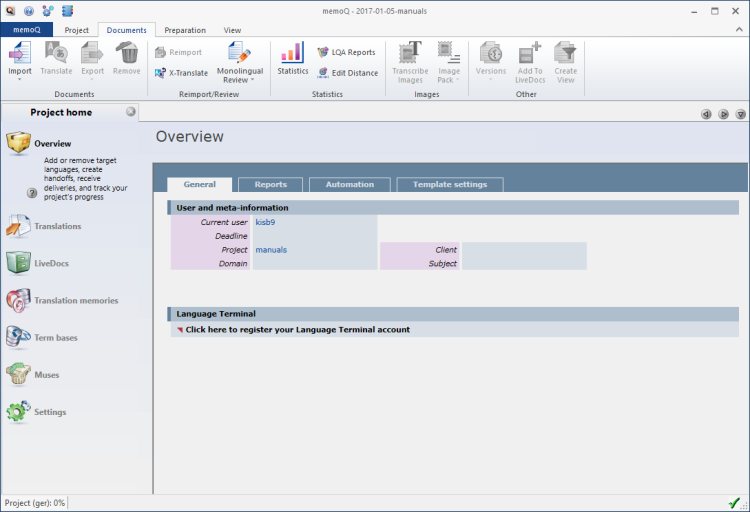Click the Domain value field
This screenshot has height=512, width=750.
click(x=315, y=264)
